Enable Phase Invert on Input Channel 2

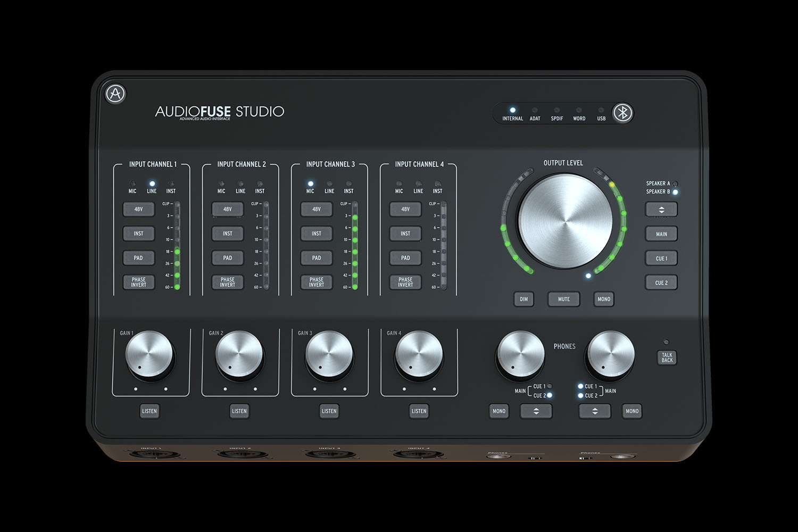coord(227,282)
